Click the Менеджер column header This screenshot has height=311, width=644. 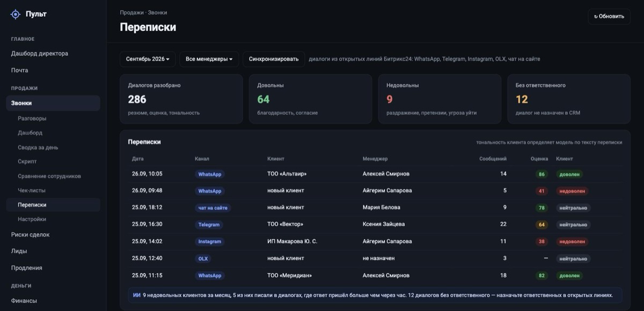click(375, 159)
